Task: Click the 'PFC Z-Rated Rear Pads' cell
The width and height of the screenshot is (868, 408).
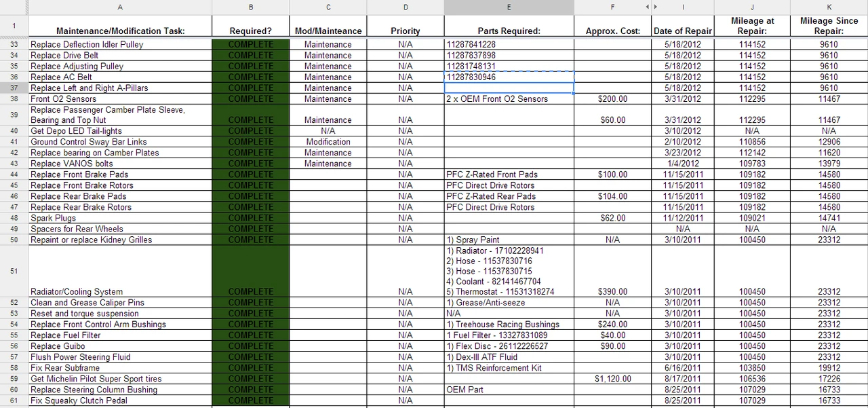Action: tap(509, 196)
